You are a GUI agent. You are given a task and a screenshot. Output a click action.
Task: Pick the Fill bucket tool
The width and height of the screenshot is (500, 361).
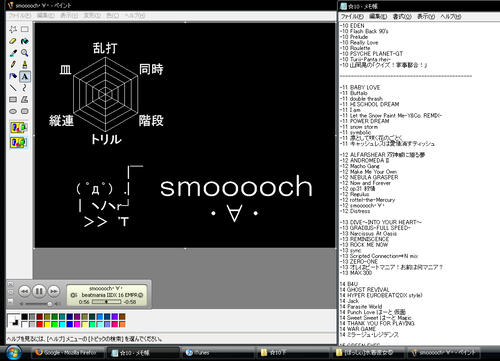[x=25, y=41]
